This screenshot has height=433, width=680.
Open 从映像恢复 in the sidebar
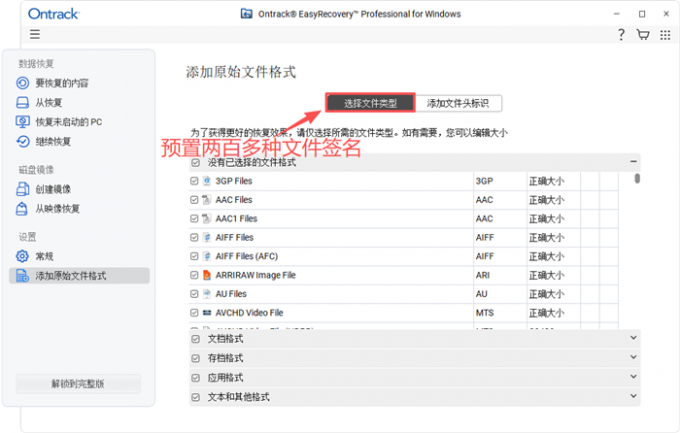click(x=57, y=209)
